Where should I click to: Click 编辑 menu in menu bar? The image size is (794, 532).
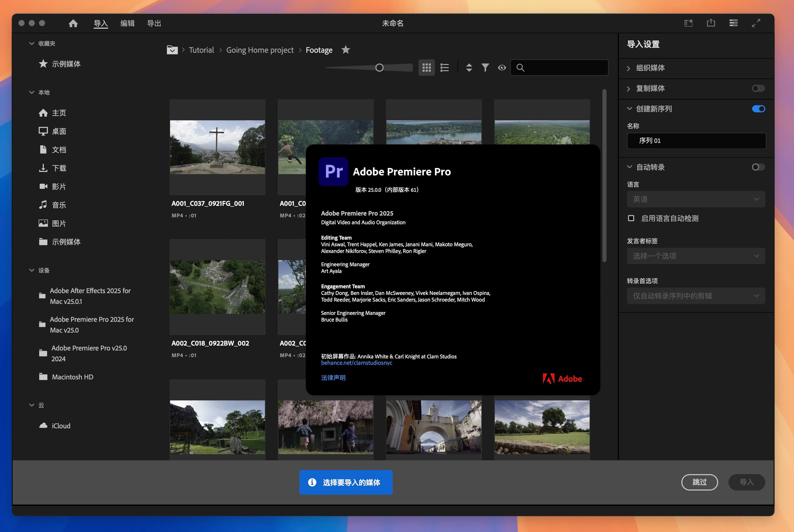pyautogui.click(x=127, y=23)
